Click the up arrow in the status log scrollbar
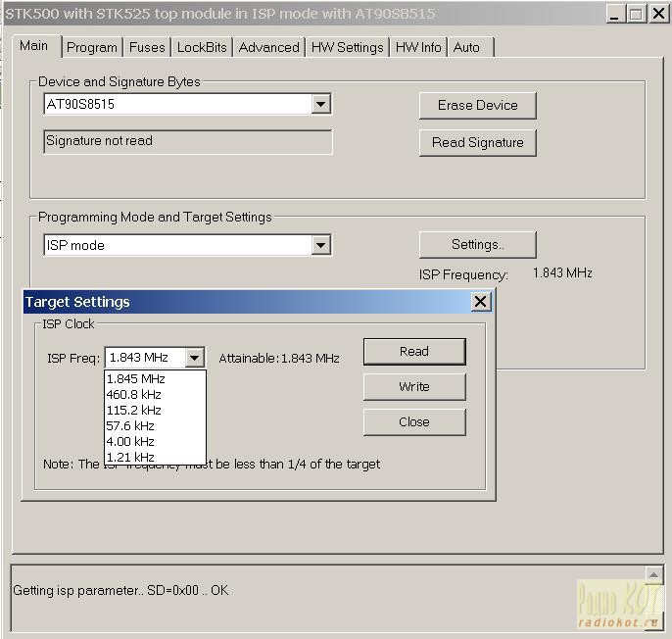 (x=653, y=574)
